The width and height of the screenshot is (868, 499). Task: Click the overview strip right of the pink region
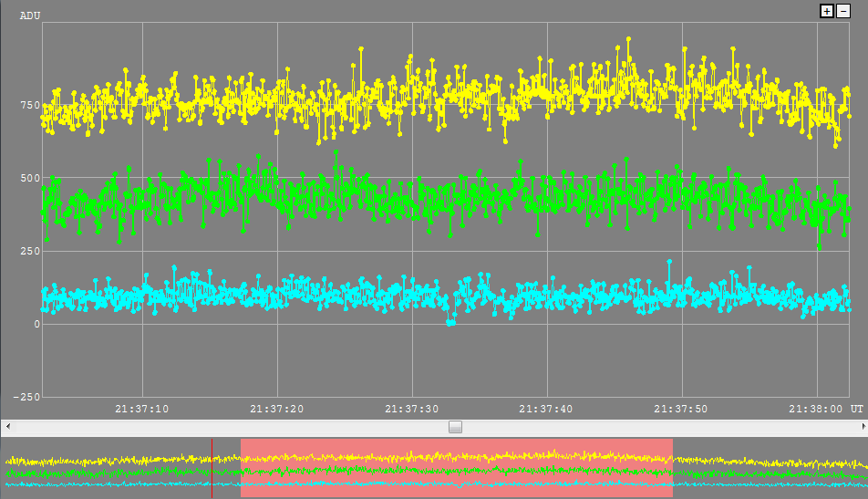coord(770,467)
